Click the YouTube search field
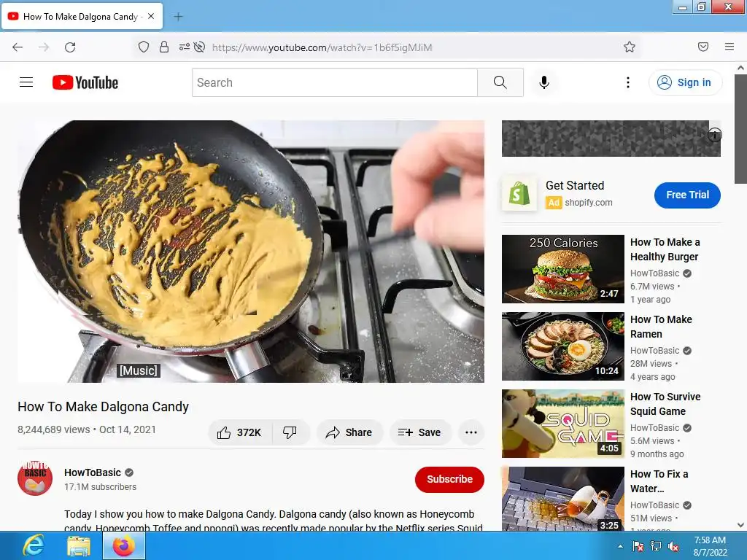747x560 pixels. click(x=334, y=82)
